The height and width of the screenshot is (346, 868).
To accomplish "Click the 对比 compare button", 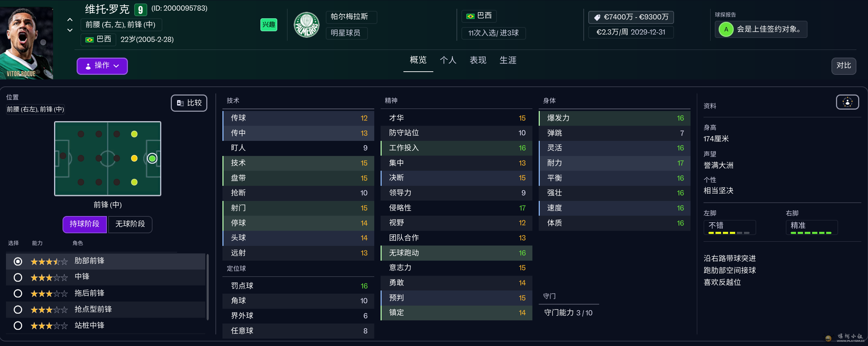I will [x=843, y=66].
